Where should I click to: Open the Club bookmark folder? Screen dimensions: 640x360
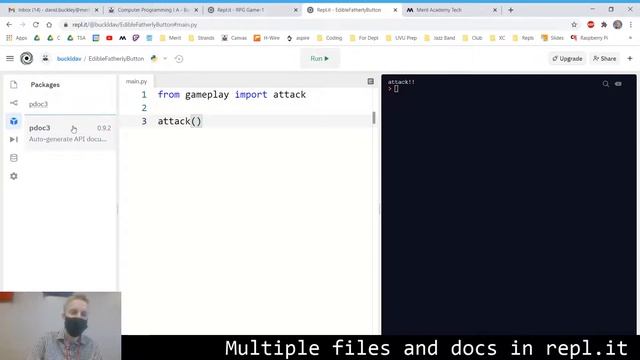point(472,38)
